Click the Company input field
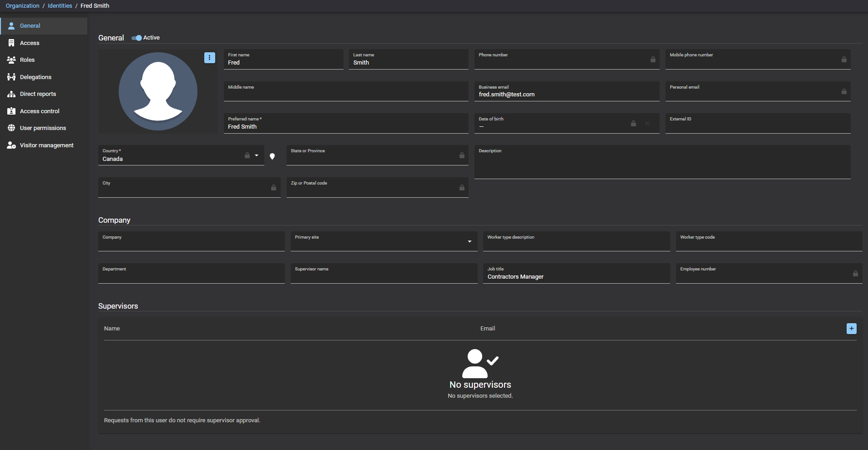 [192, 241]
